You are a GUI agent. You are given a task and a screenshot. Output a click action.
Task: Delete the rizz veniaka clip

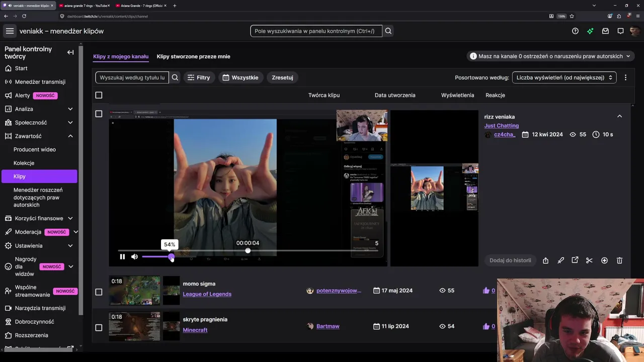[x=619, y=260]
